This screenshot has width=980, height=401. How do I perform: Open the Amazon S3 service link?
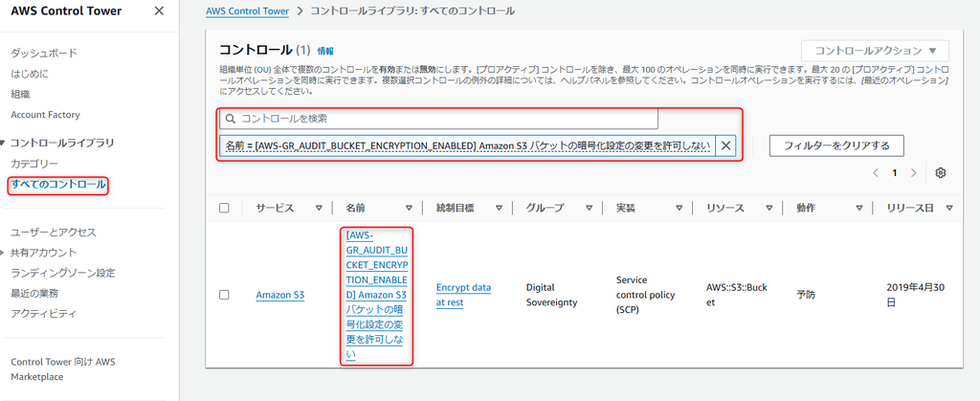click(x=280, y=295)
